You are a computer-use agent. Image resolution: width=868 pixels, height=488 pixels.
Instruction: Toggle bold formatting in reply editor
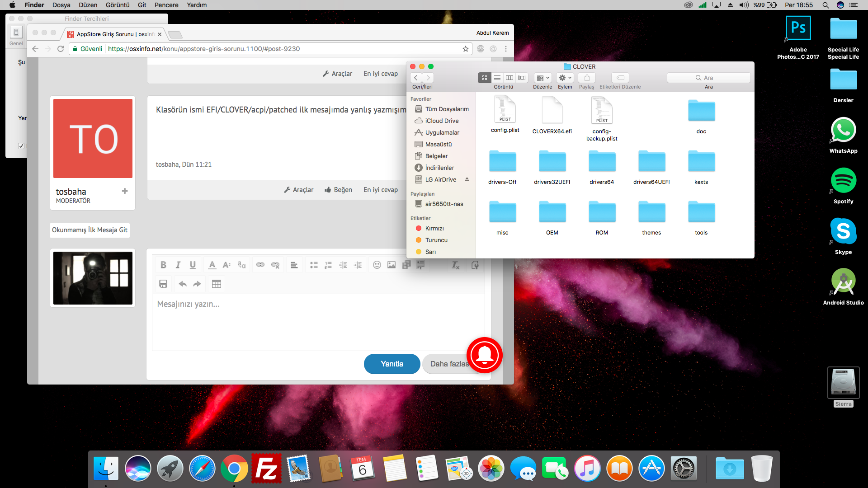163,265
